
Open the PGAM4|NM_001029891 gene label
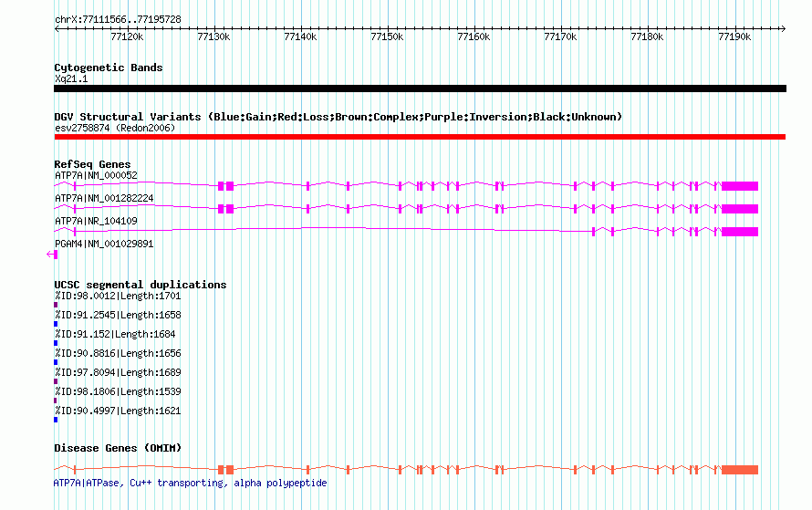pos(104,244)
